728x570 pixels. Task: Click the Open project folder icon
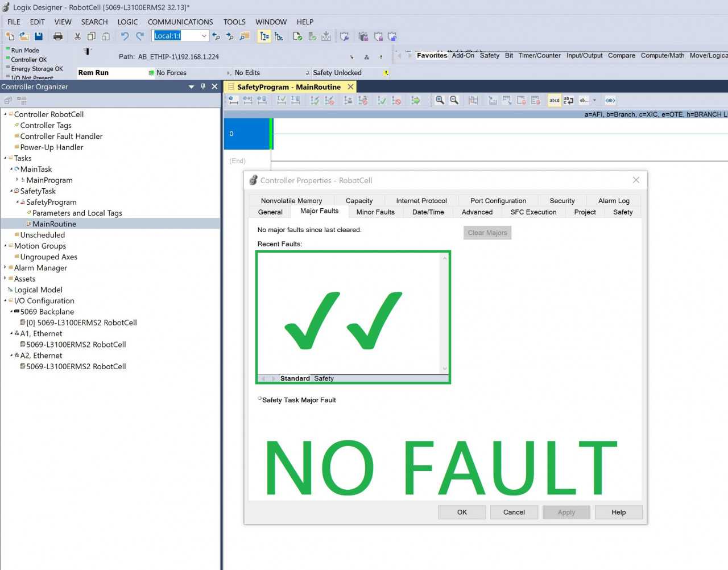click(24, 36)
